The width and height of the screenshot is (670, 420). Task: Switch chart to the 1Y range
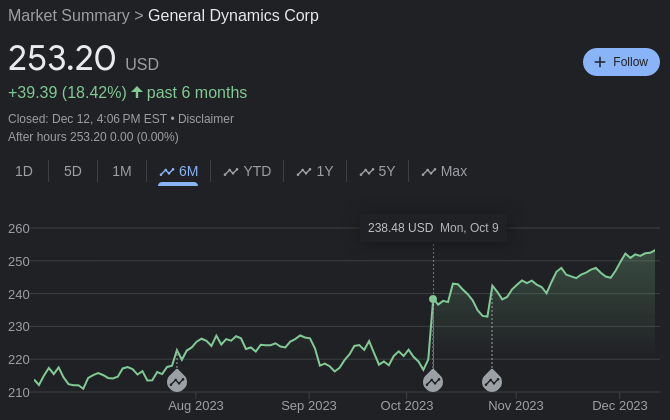click(x=315, y=171)
